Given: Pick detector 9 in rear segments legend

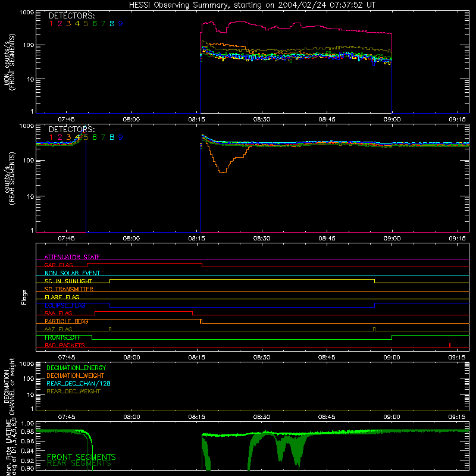Looking at the screenshot, I should [x=121, y=137].
